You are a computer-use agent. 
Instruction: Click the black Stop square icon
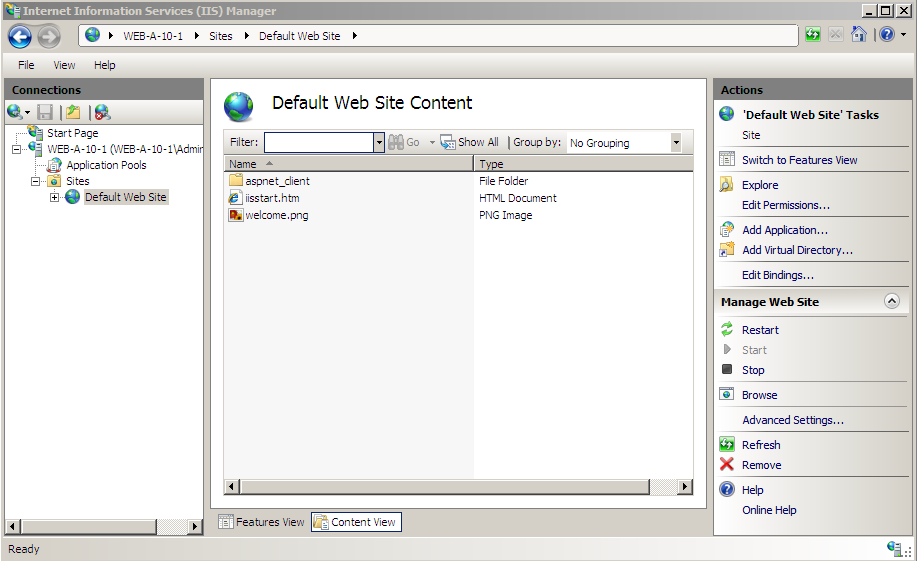point(727,369)
